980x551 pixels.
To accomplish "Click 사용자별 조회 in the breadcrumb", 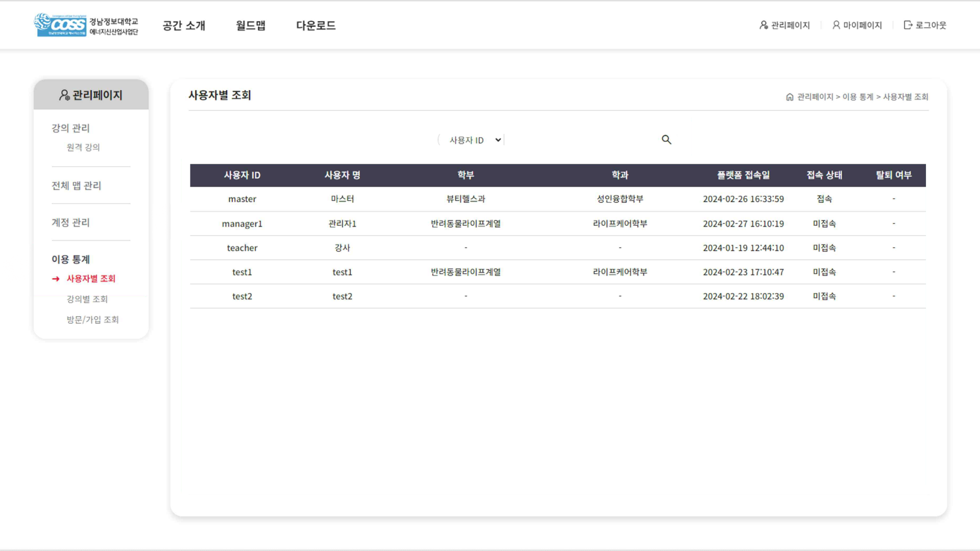I will (905, 97).
